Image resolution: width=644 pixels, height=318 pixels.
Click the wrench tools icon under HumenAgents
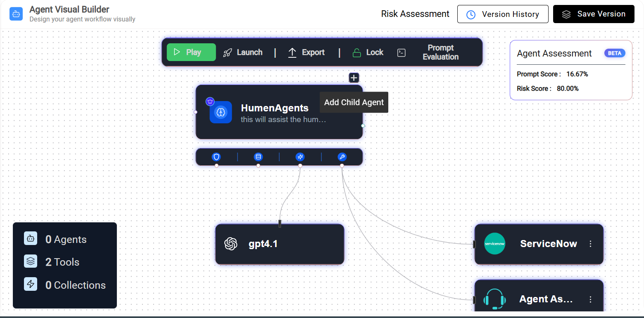tap(342, 157)
